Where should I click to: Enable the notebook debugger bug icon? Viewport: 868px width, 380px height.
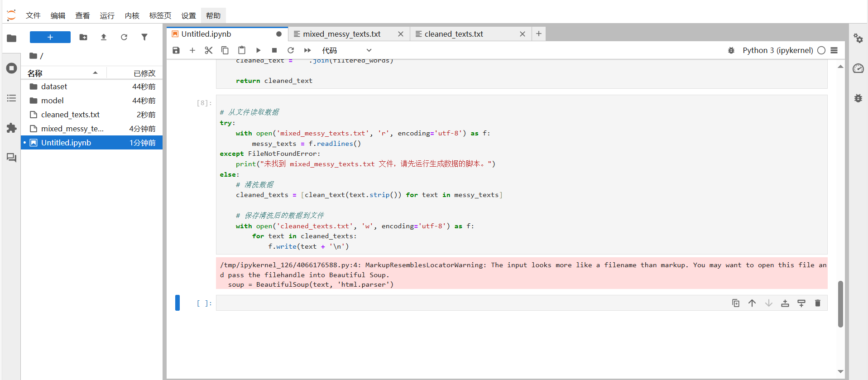click(x=731, y=50)
